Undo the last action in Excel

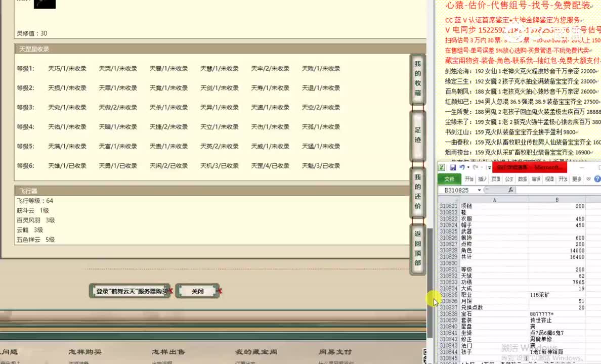462,167
